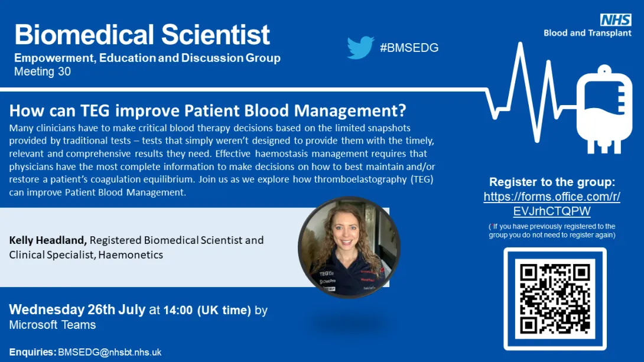Open the forms.office.com registration link
644x362 pixels.
coord(552,204)
